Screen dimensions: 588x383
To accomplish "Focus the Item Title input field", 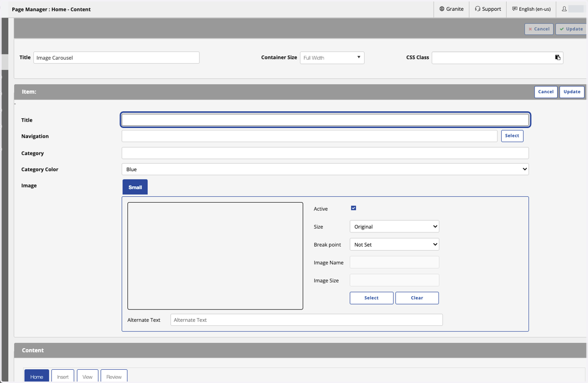I will [325, 120].
